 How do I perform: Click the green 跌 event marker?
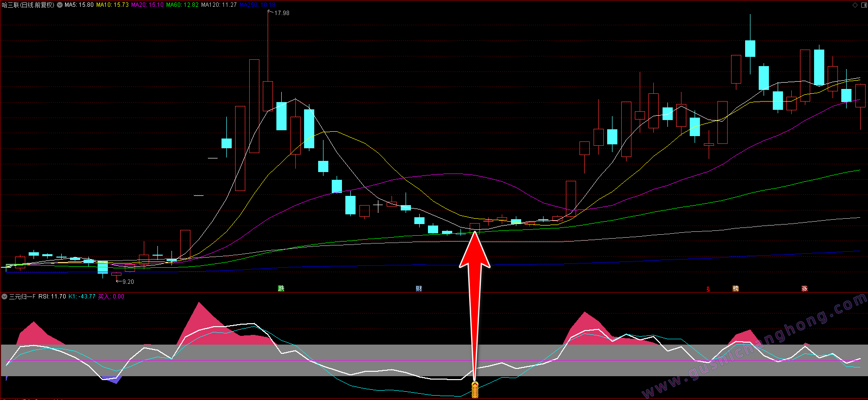click(281, 289)
